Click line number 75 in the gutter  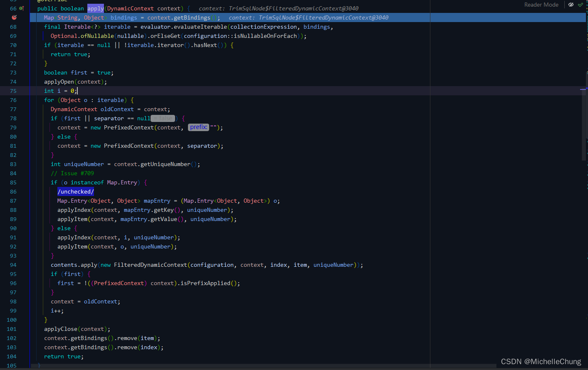[13, 91]
